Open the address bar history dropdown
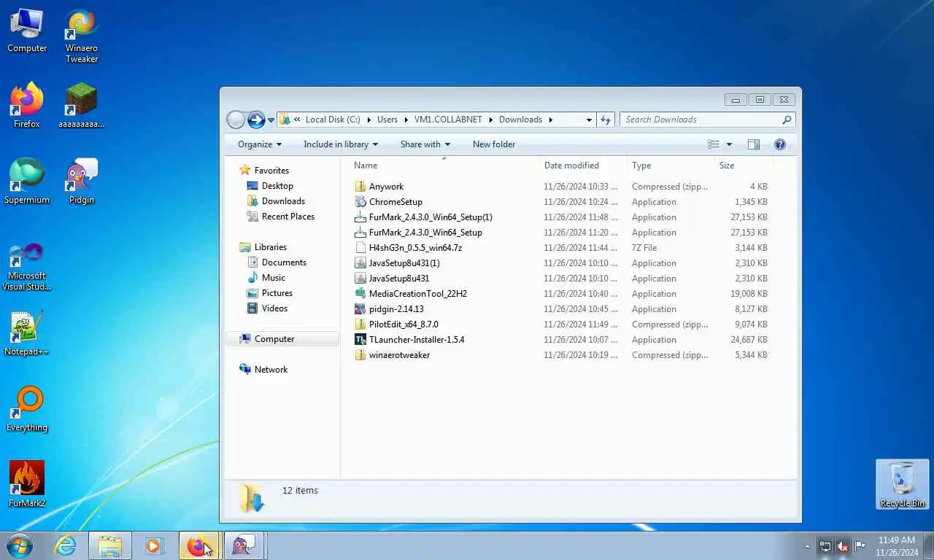934x560 pixels. pyautogui.click(x=589, y=120)
